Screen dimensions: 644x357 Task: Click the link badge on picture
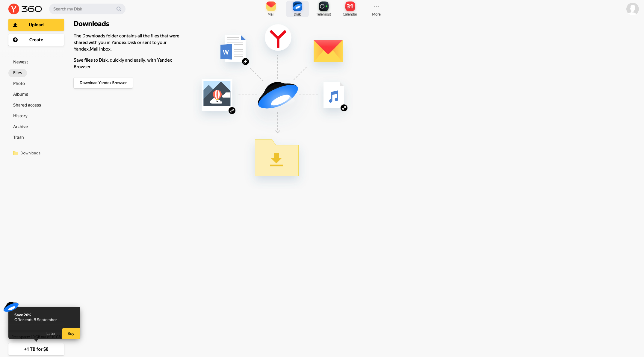(232, 111)
